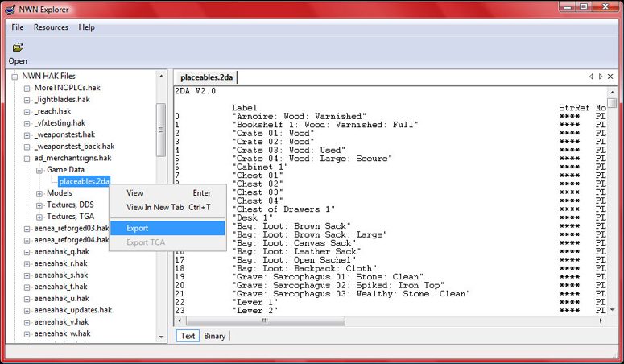
Task: Expand _vfxtesting.hak node
Action: click(27, 123)
